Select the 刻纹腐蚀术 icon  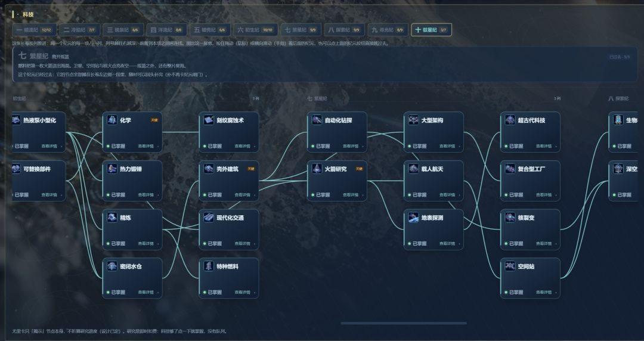[x=209, y=120]
